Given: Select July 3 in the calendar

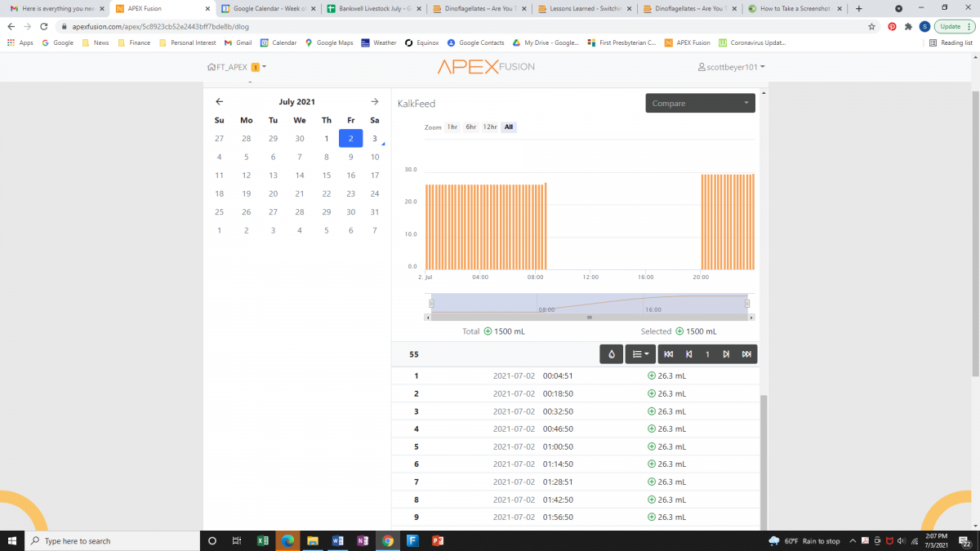Looking at the screenshot, I should (375, 139).
